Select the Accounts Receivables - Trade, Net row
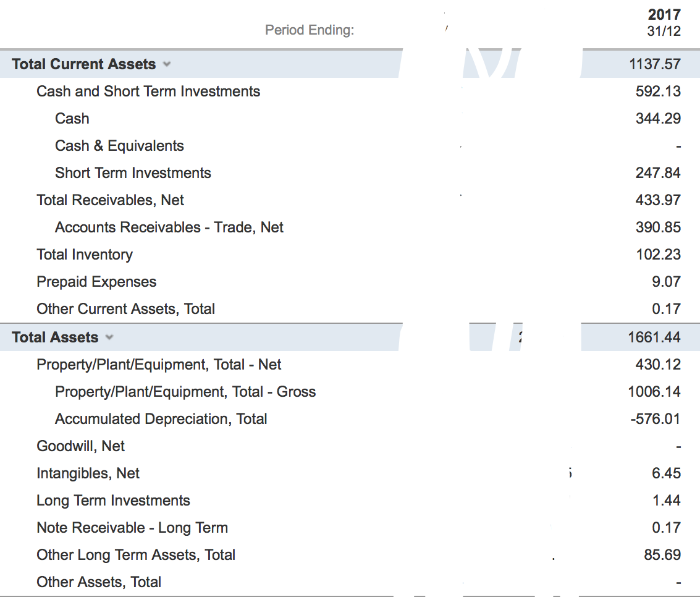The height and width of the screenshot is (597, 700). click(169, 227)
